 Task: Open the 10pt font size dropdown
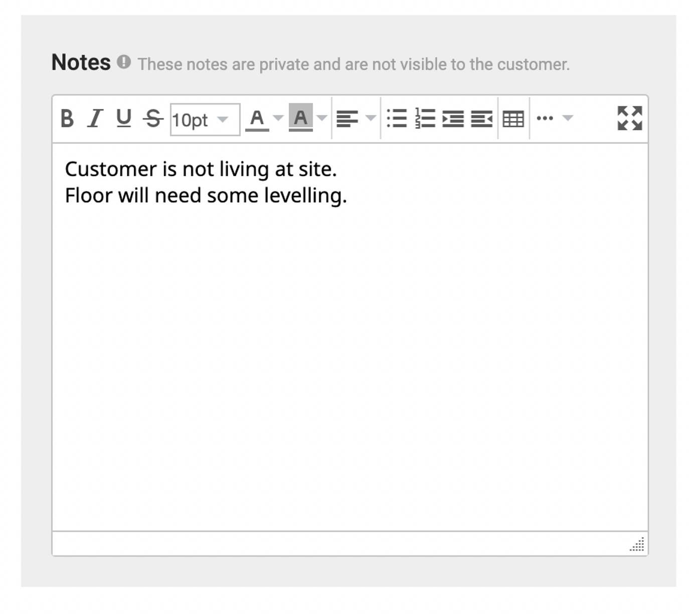[x=205, y=119]
